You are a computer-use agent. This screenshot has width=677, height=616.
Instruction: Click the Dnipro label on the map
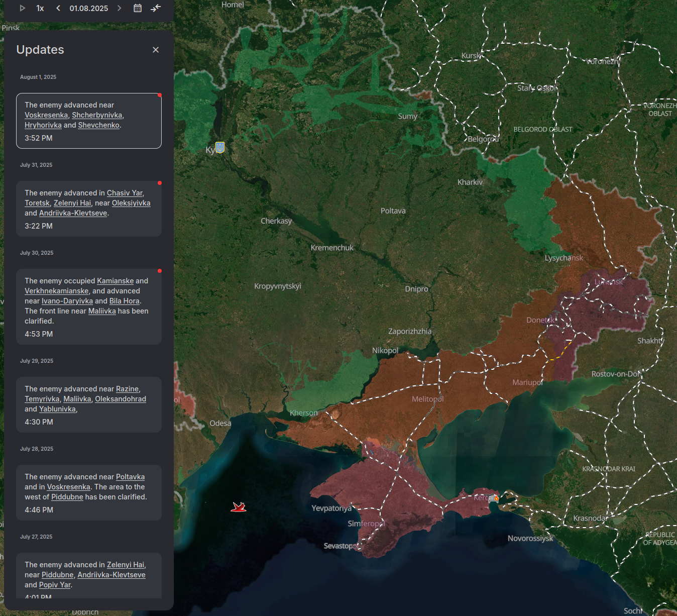click(417, 289)
